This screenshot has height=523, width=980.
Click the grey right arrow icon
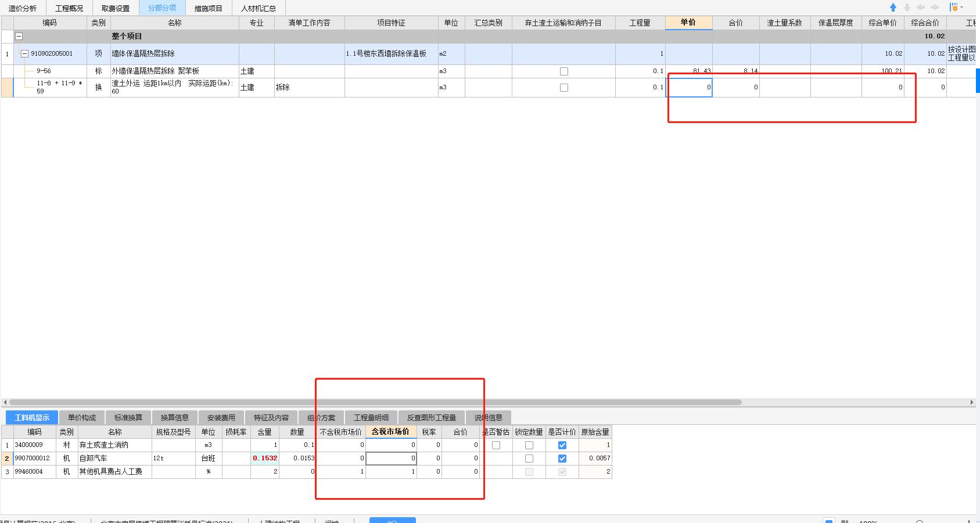(x=935, y=8)
